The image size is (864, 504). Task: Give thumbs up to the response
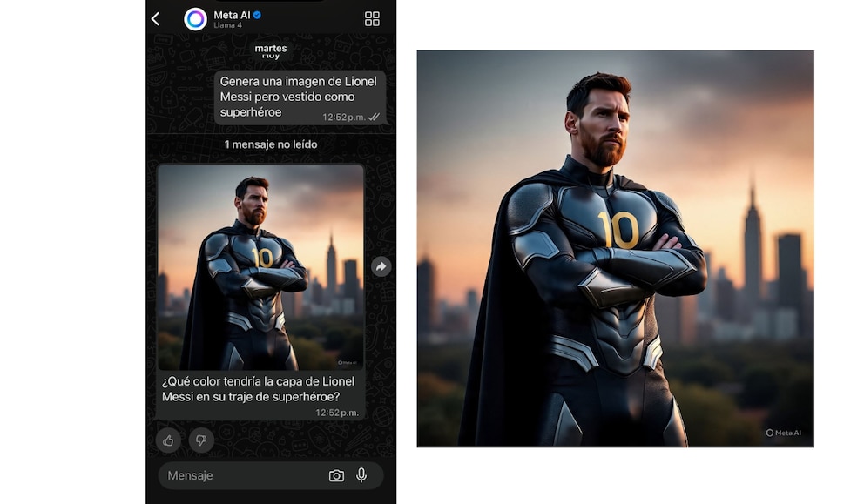click(x=168, y=440)
